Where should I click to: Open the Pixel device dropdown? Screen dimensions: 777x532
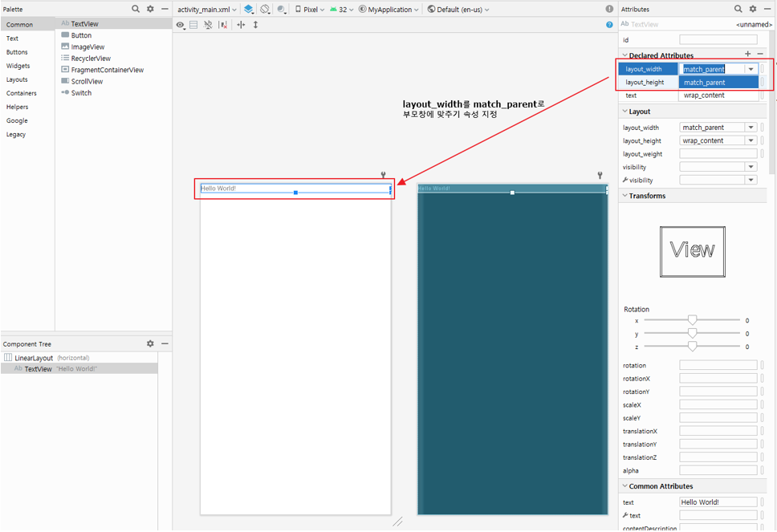310,10
